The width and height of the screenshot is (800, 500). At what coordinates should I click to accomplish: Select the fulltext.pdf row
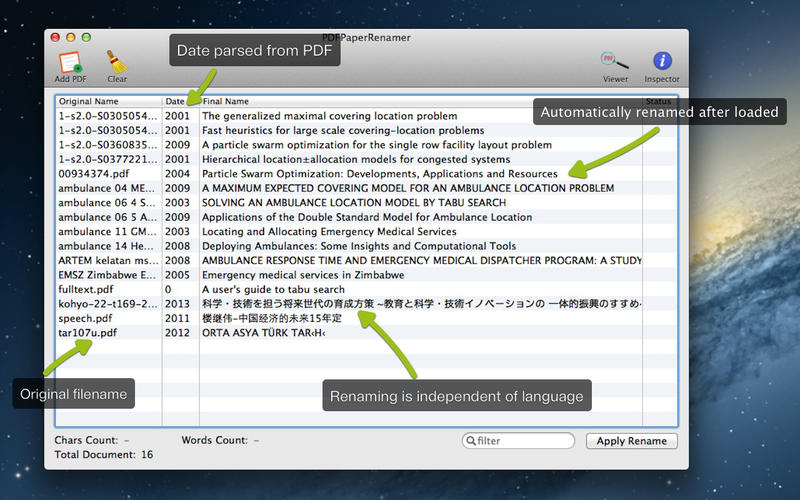(x=366, y=289)
